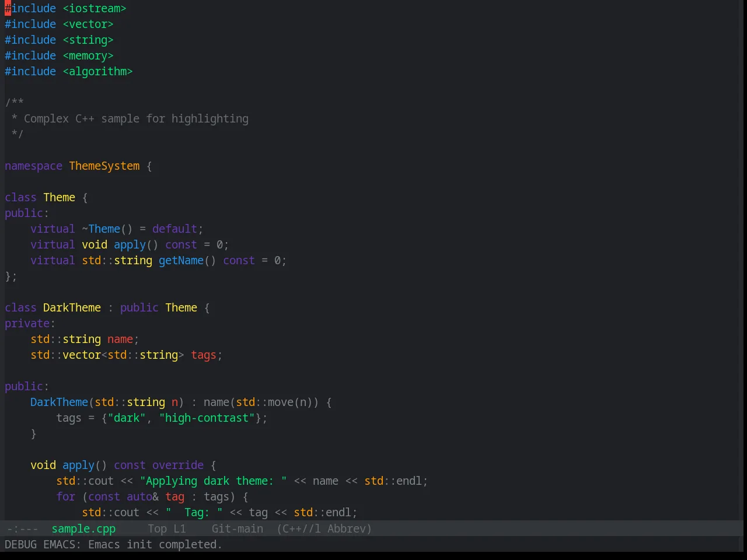Select the ThemeSystem namespace name
Screen dimensions: 747x560
pos(104,166)
